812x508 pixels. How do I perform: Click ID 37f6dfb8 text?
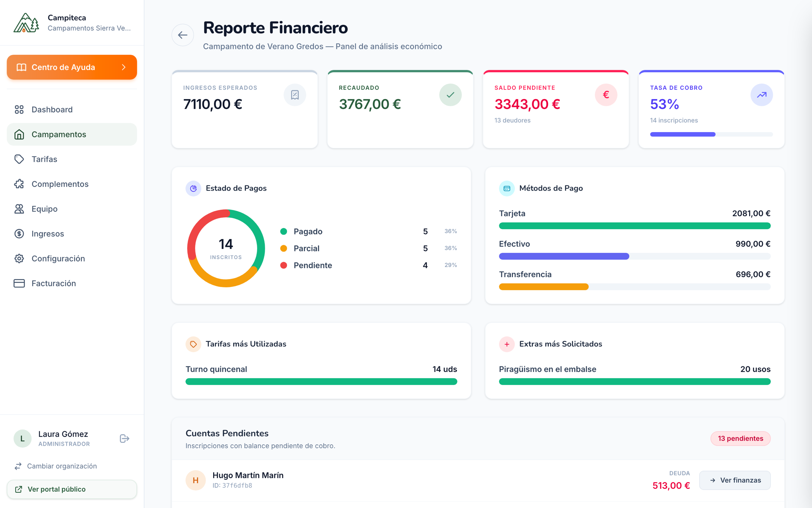232,485
